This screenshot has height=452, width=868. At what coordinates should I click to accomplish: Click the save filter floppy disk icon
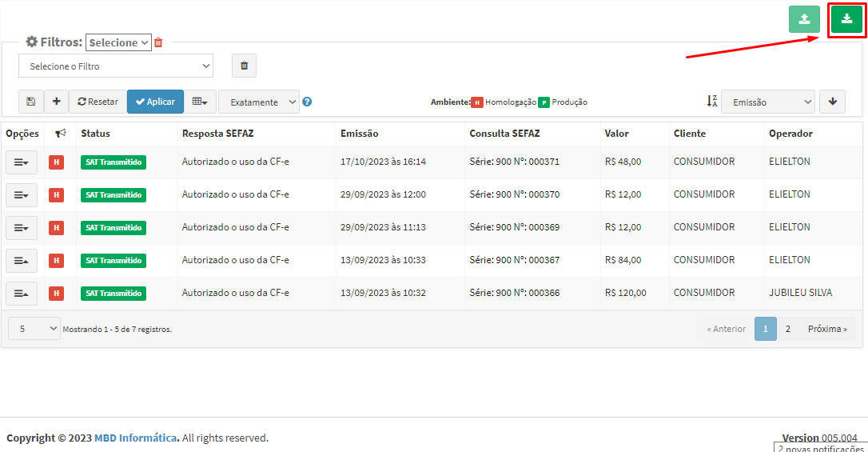tap(30, 102)
